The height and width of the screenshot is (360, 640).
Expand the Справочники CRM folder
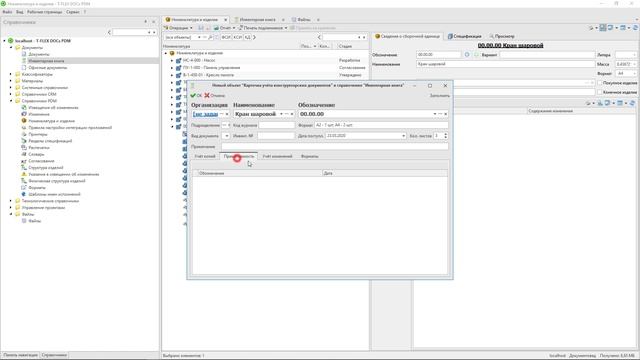pyautogui.click(x=11, y=94)
